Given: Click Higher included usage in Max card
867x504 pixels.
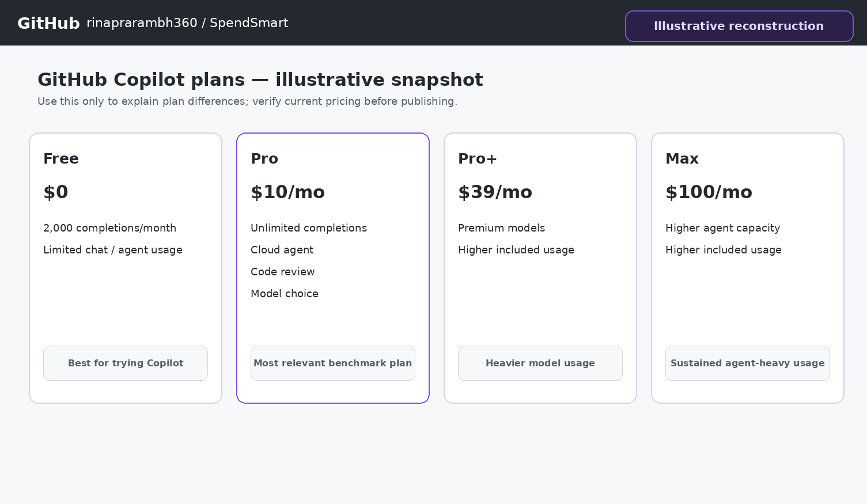Looking at the screenshot, I should point(724,250).
